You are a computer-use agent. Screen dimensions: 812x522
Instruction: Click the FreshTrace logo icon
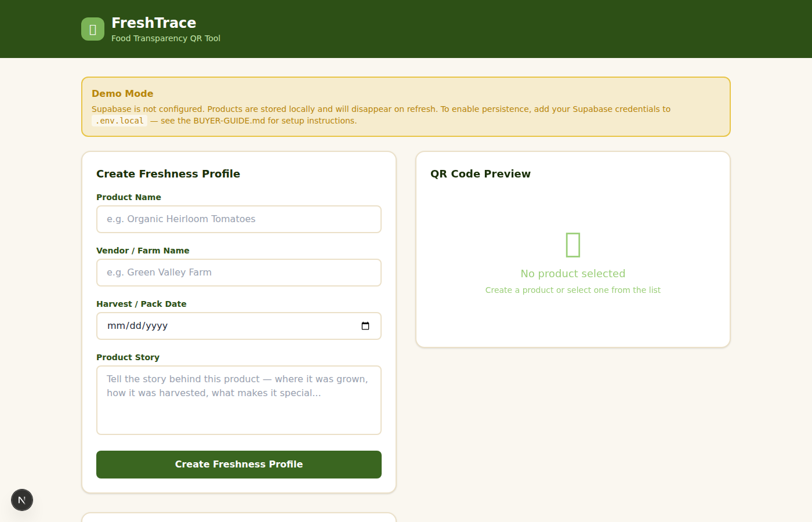tap(93, 29)
